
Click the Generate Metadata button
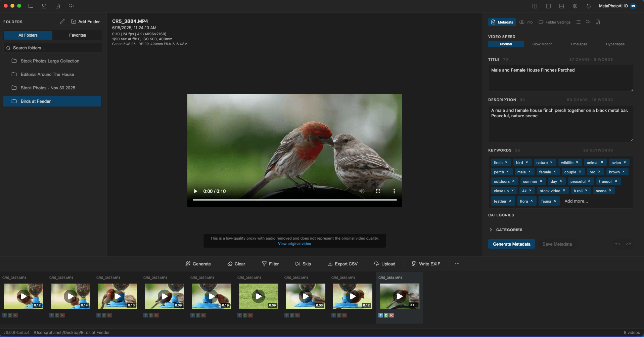point(511,244)
